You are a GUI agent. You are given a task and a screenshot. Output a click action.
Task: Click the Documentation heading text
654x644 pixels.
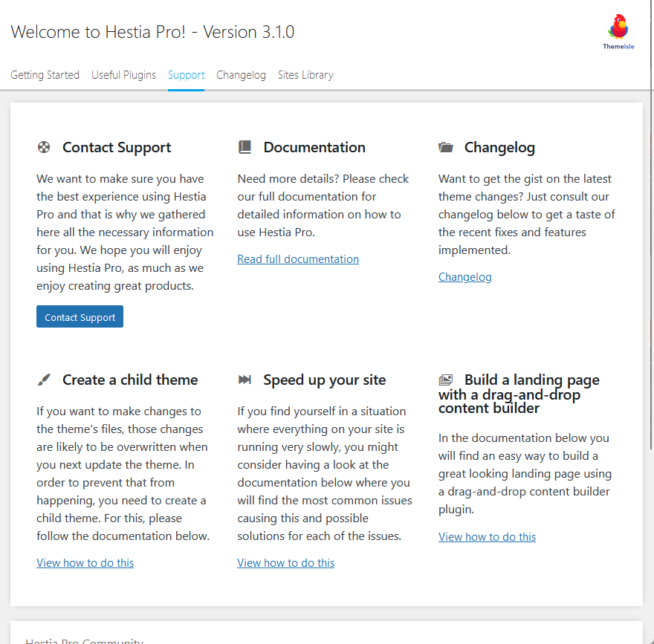click(x=314, y=147)
